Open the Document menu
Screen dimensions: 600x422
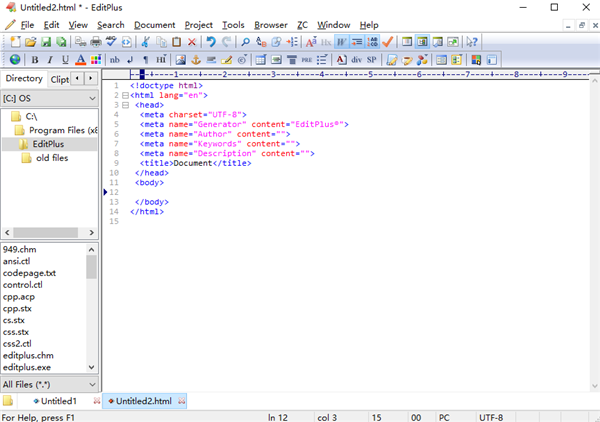(154, 24)
